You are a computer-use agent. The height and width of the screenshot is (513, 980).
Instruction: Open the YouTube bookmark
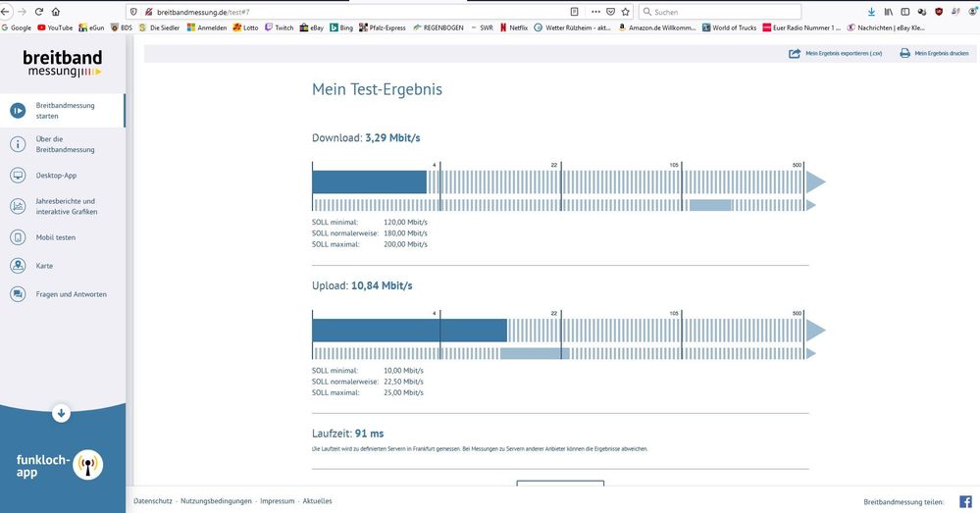(x=55, y=28)
